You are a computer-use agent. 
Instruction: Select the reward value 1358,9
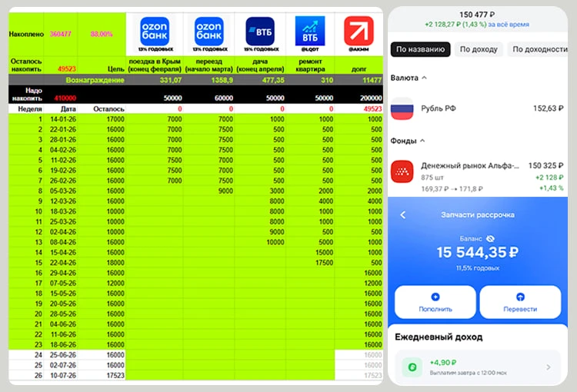208,80
